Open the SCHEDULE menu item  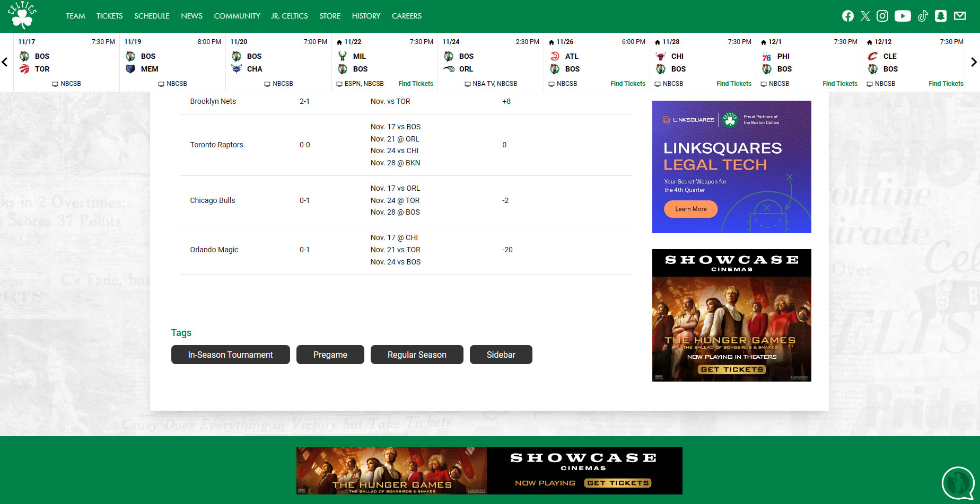[x=152, y=16]
